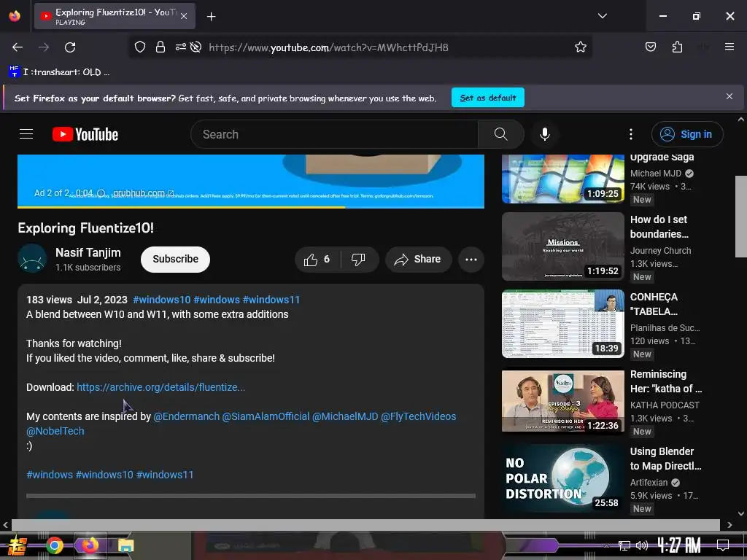This screenshot has height=560, width=747.
Task: Open the @Endermanch channel mention
Action: point(186,416)
